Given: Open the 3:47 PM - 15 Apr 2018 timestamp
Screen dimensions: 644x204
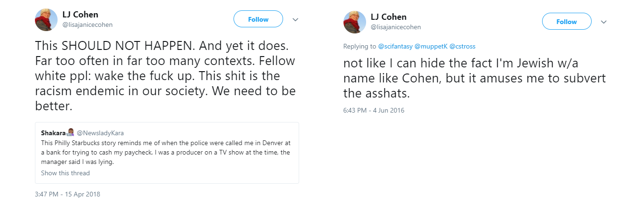Looking at the screenshot, I should pos(67,194).
